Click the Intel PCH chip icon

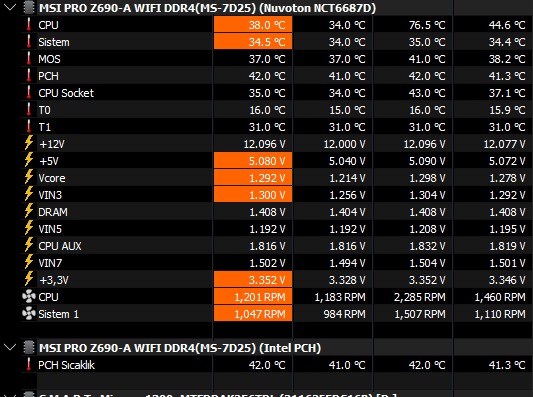pyautogui.click(x=29, y=347)
